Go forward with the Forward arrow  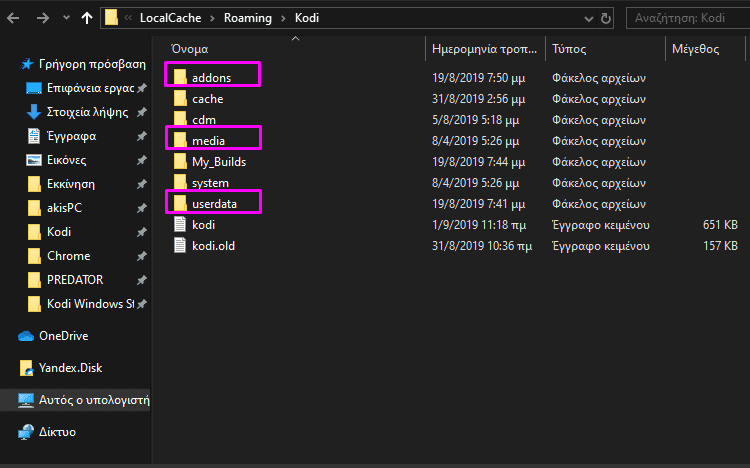point(43,18)
